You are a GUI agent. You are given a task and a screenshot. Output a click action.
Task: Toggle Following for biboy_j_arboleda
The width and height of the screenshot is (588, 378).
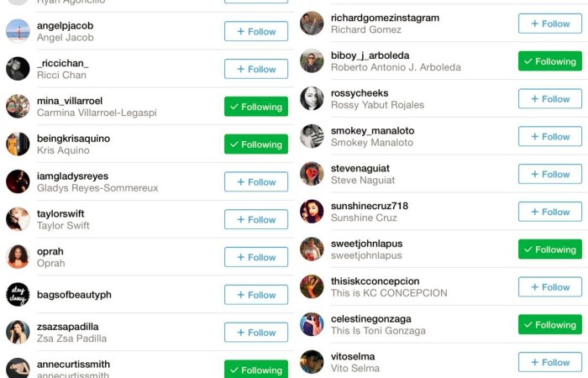coord(550,61)
